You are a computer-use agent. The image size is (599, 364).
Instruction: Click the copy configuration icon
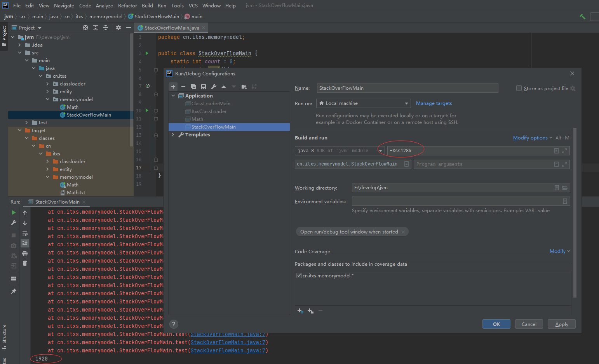193,87
